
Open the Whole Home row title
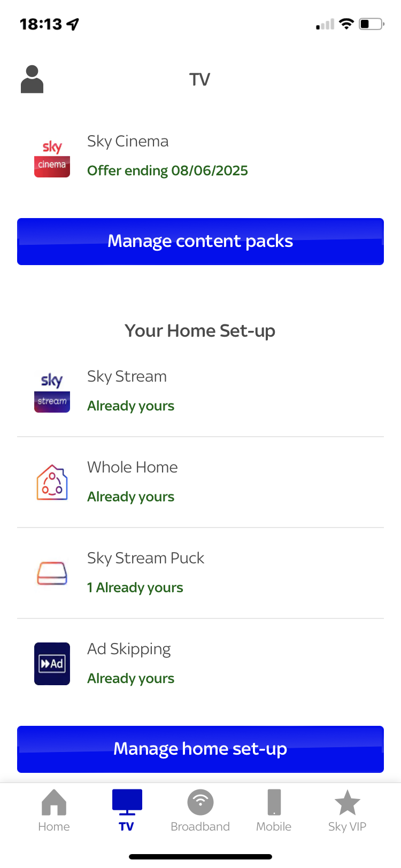(133, 467)
